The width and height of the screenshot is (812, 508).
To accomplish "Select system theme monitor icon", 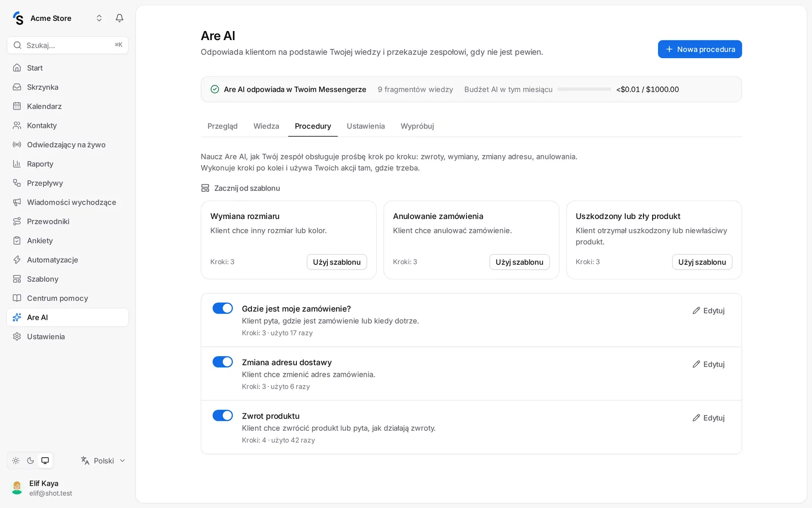I will (x=45, y=461).
